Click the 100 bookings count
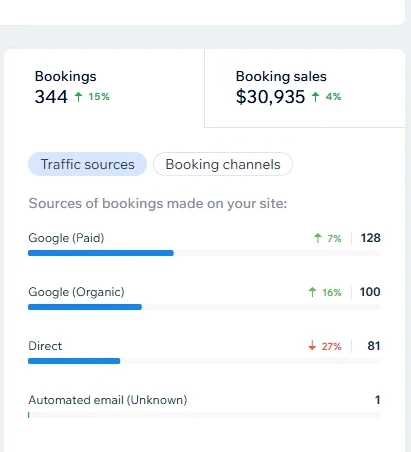The width and height of the screenshot is (411, 452). coord(370,292)
